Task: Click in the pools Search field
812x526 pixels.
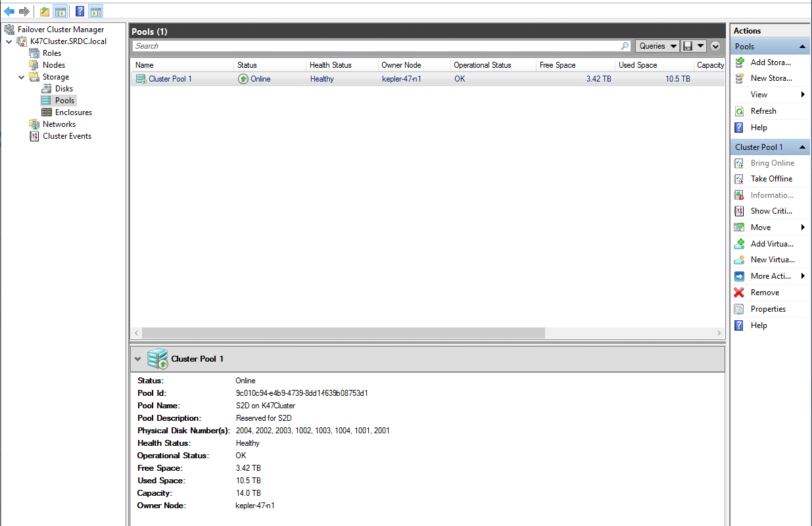Action: click(x=376, y=46)
